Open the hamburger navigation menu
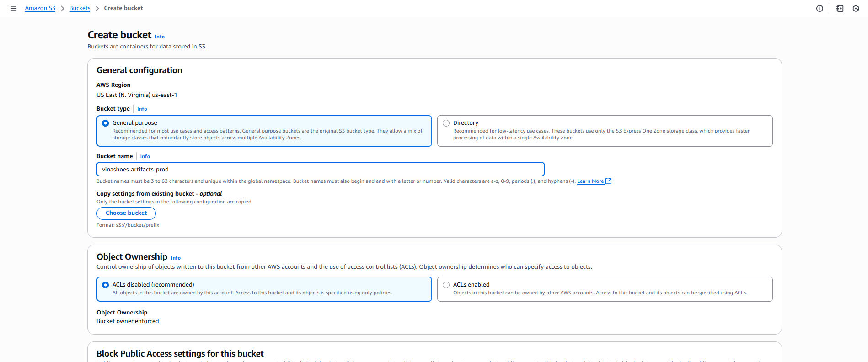This screenshot has width=868, height=362. 13,8
